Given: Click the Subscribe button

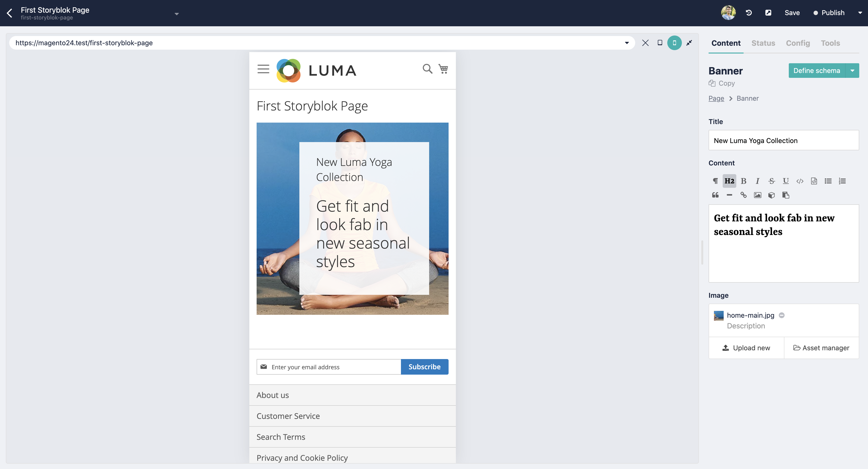Looking at the screenshot, I should point(425,367).
